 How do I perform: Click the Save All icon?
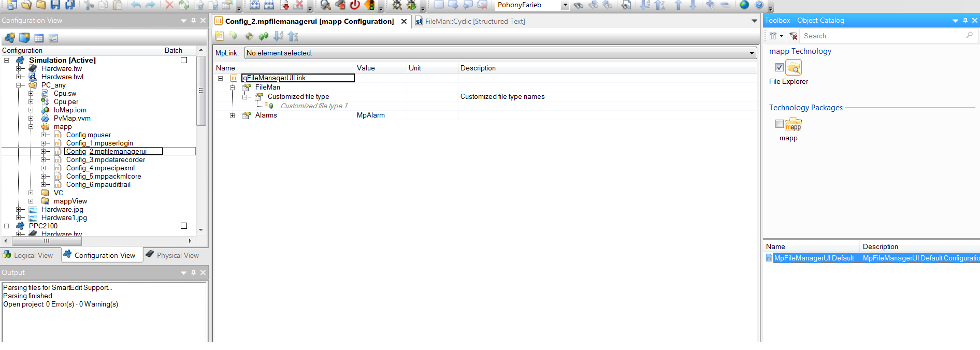coord(69,5)
